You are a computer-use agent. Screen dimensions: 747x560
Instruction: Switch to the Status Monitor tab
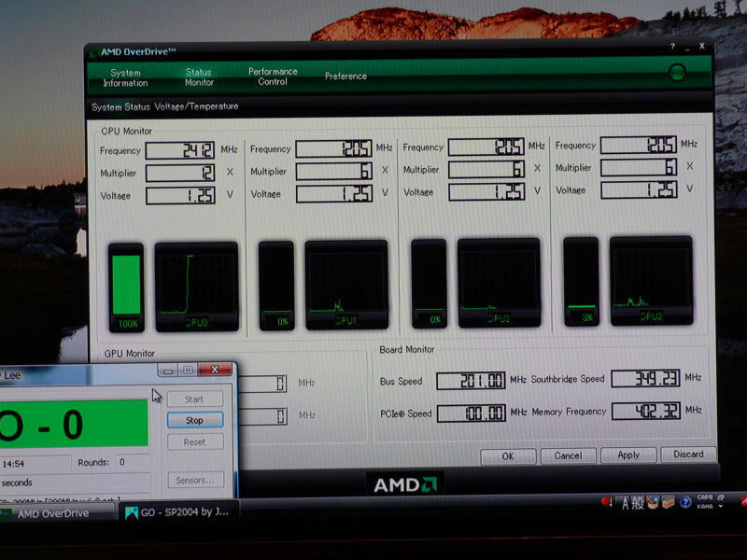[199, 77]
